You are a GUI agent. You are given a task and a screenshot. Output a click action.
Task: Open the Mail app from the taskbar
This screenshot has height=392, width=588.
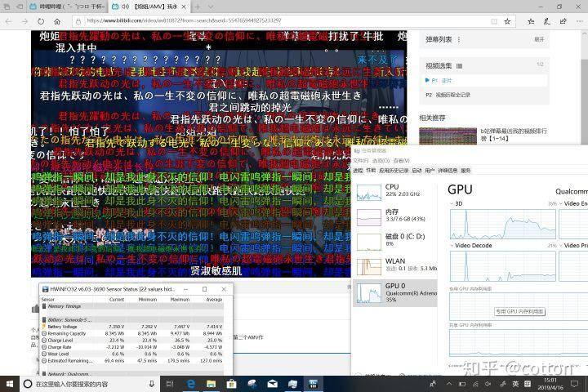[272, 384]
